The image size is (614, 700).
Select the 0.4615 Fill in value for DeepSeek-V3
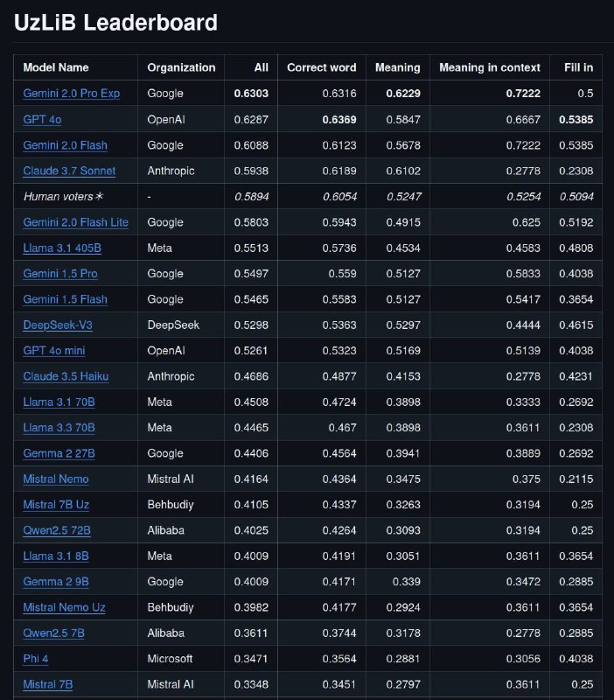pos(576,325)
